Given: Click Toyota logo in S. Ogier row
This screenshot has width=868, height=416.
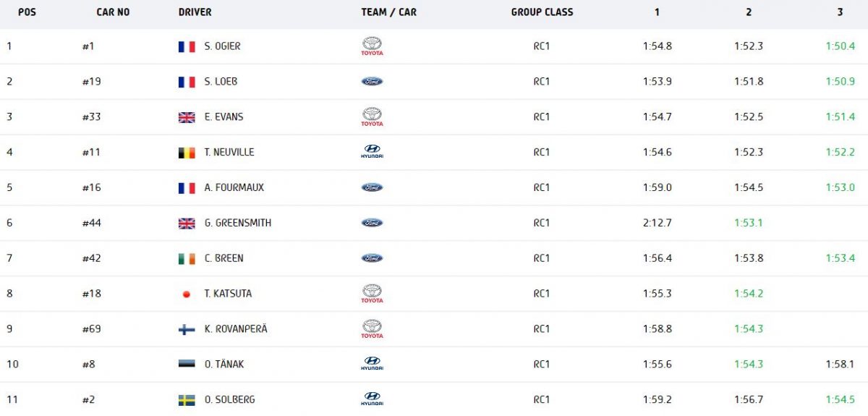Looking at the screenshot, I should tap(372, 46).
